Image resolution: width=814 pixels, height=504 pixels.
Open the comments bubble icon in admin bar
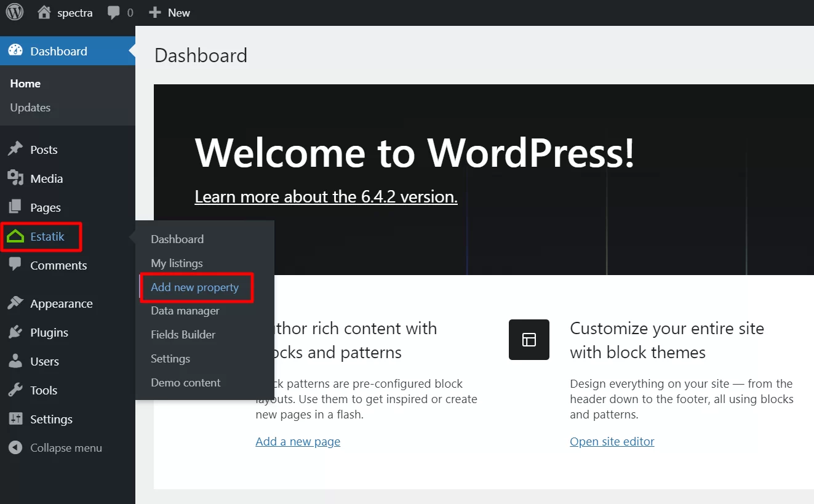click(114, 13)
